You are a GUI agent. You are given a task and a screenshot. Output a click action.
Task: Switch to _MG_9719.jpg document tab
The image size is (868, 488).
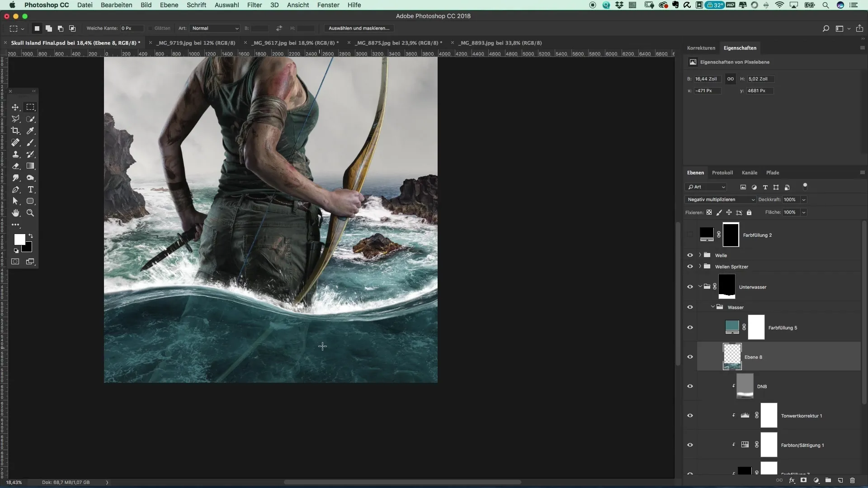click(197, 43)
